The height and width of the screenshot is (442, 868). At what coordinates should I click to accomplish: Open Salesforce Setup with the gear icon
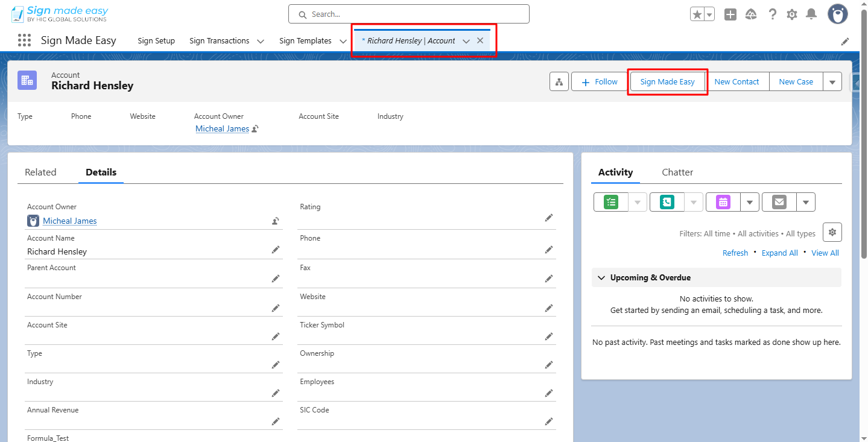(791, 13)
